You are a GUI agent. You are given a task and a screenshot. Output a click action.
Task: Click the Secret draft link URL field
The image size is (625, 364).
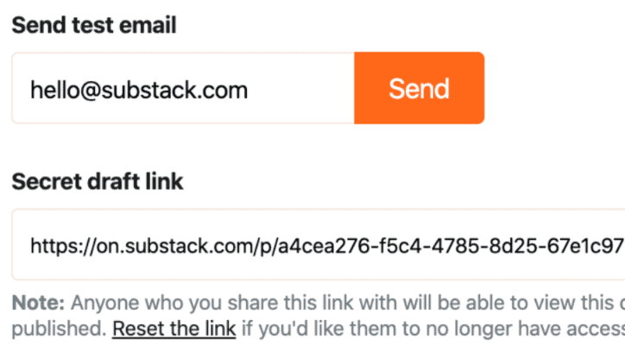(318, 244)
